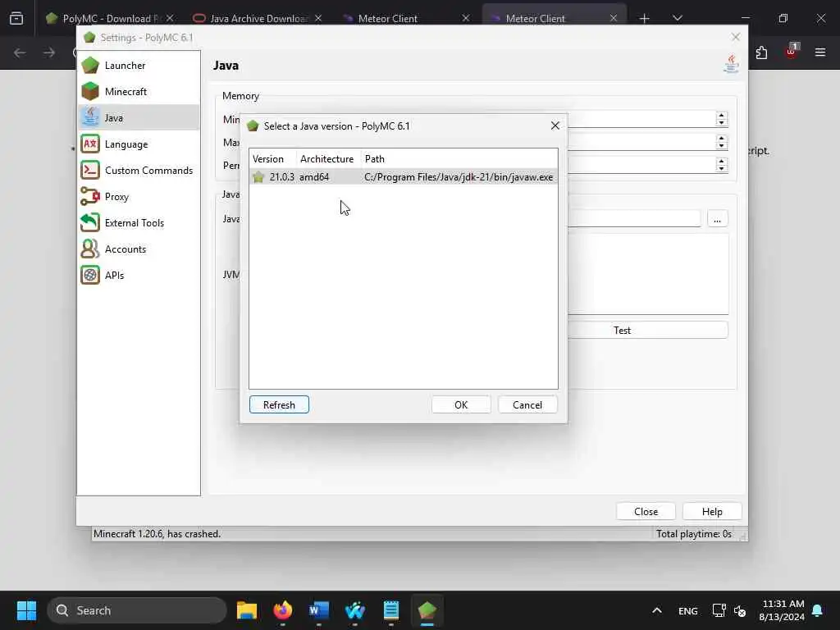
Task: Open PolyMC from the taskbar
Action: coord(427,610)
